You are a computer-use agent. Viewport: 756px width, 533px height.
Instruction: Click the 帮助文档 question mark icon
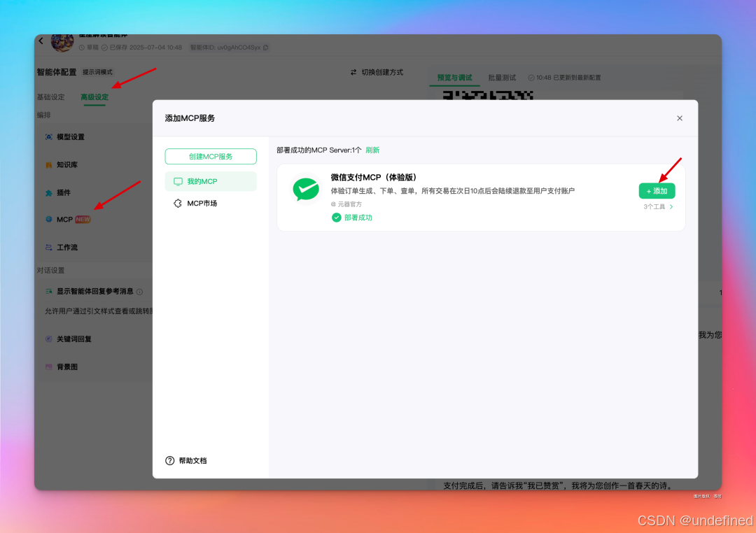coord(169,461)
